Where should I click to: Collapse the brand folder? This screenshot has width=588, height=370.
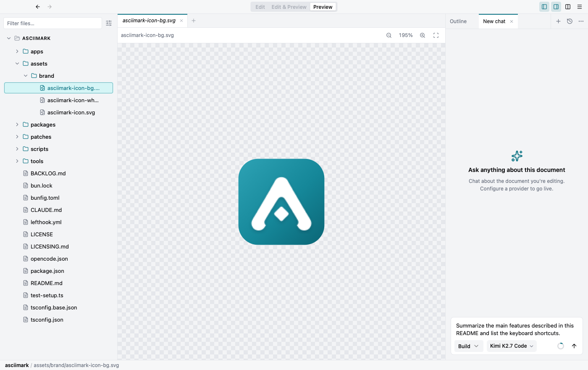click(26, 76)
